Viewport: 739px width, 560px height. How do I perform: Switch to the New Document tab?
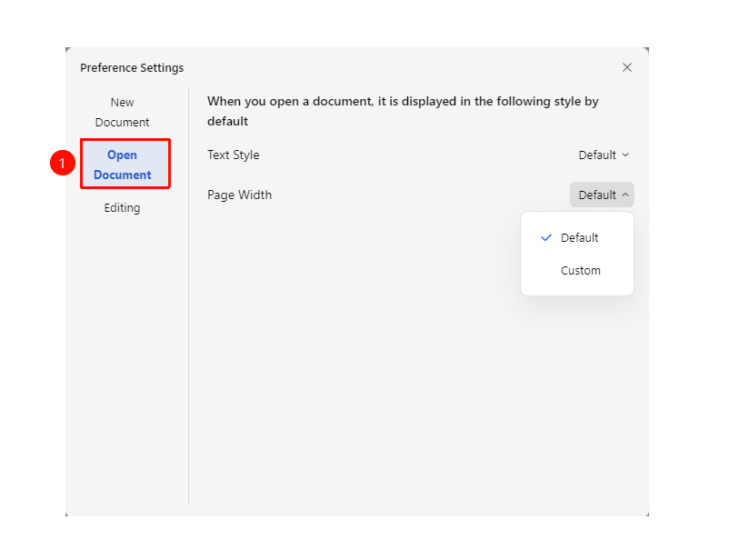pyautogui.click(x=122, y=112)
